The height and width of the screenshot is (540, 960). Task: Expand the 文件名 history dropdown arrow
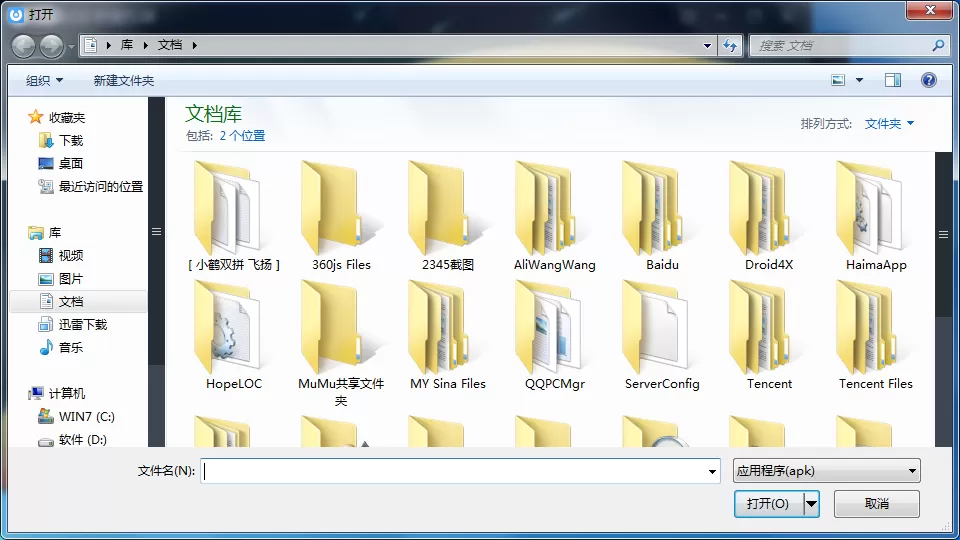(x=712, y=471)
